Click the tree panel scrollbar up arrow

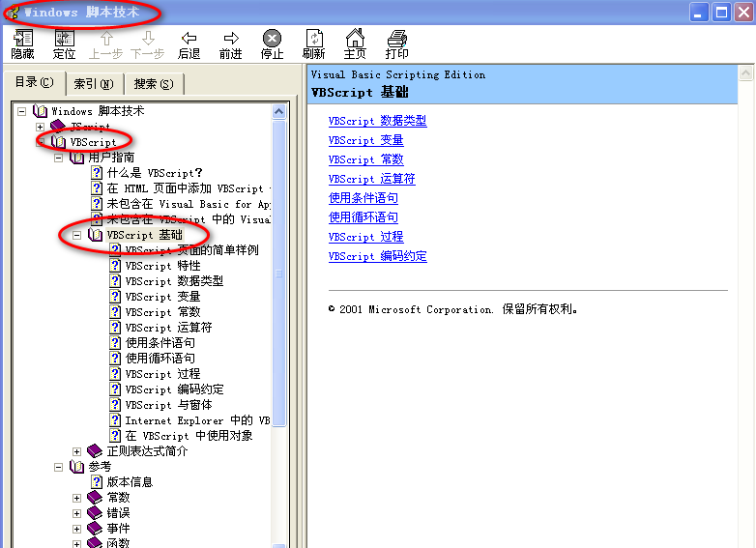pyautogui.click(x=279, y=112)
